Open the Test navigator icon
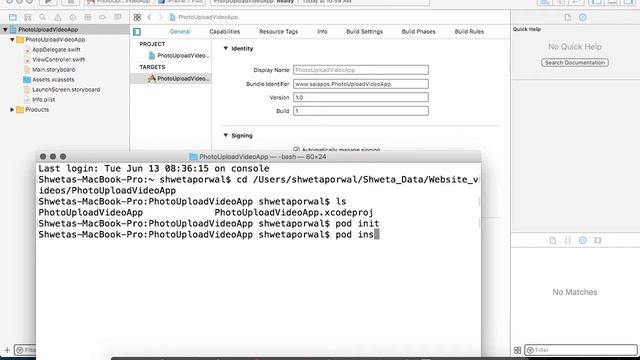640x360 pixels. tap(72, 17)
